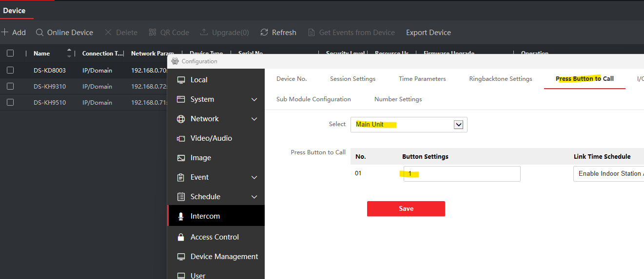Click the Access Control lock icon

[181, 237]
